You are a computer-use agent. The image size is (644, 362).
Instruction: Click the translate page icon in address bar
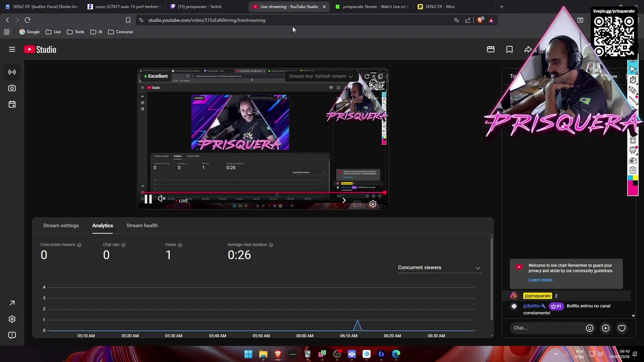pyautogui.click(x=456, y=20)
